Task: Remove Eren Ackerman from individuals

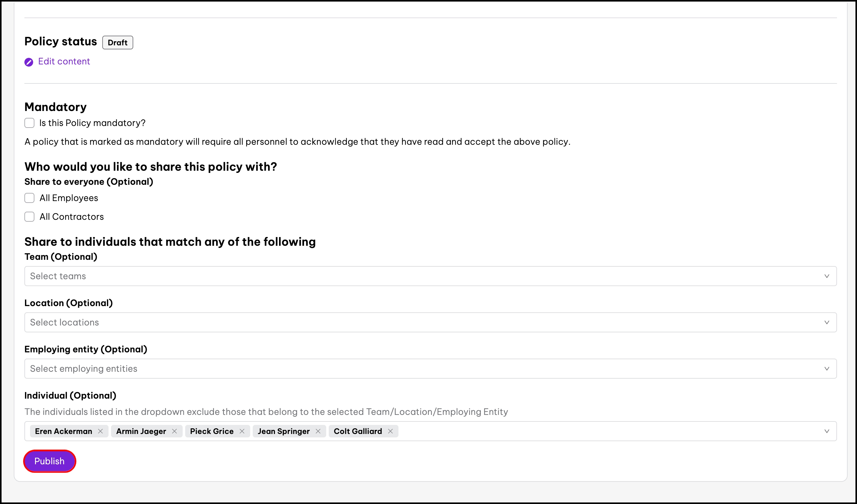Action: (100, 431)
